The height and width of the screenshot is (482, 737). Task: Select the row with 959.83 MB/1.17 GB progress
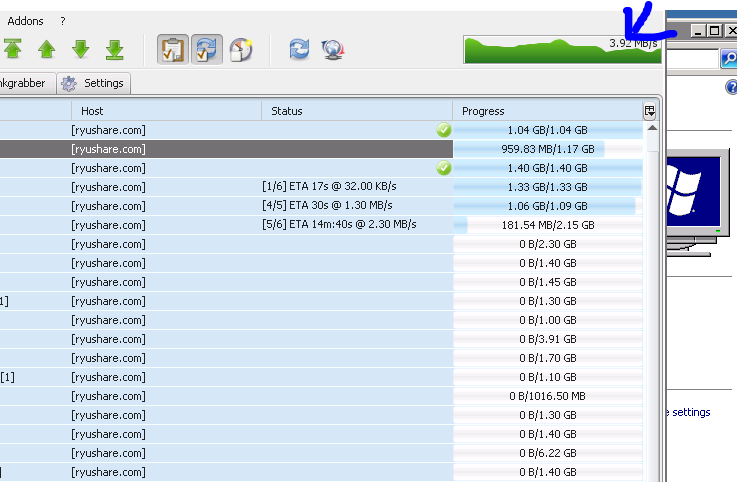pyautogui.click(x=321, y=149)
